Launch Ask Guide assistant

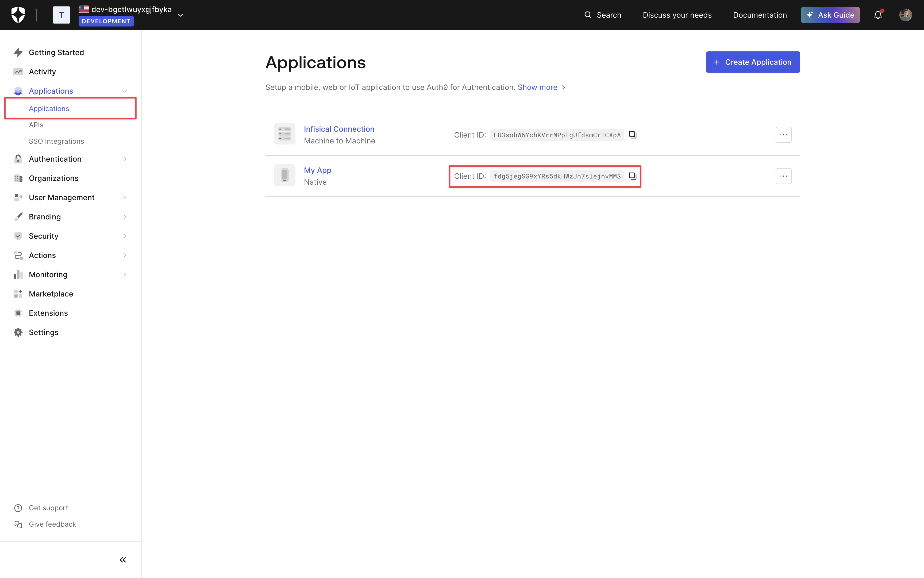830,15
